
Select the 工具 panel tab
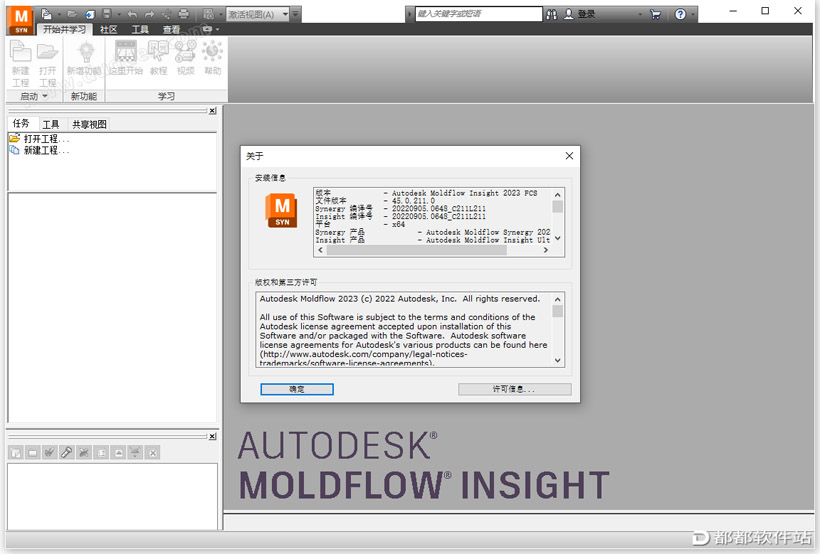(x=51, y=124)
